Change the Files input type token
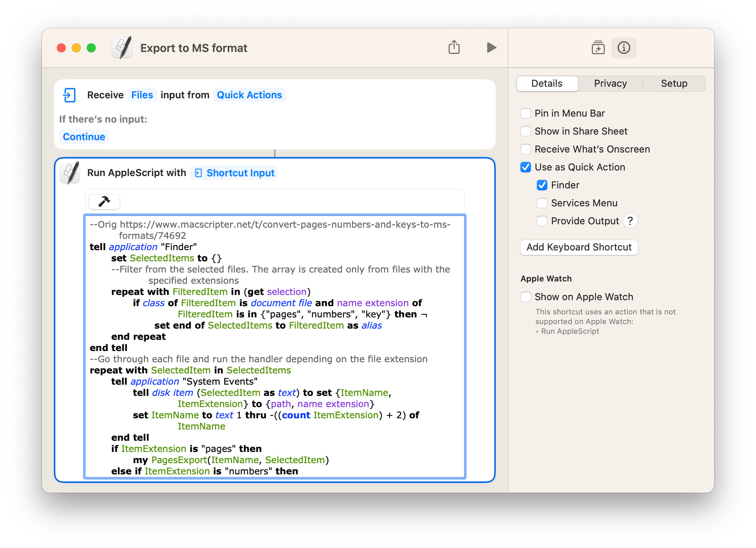The image size is (756, 548). pyautogui.click(x=142, y=95)
